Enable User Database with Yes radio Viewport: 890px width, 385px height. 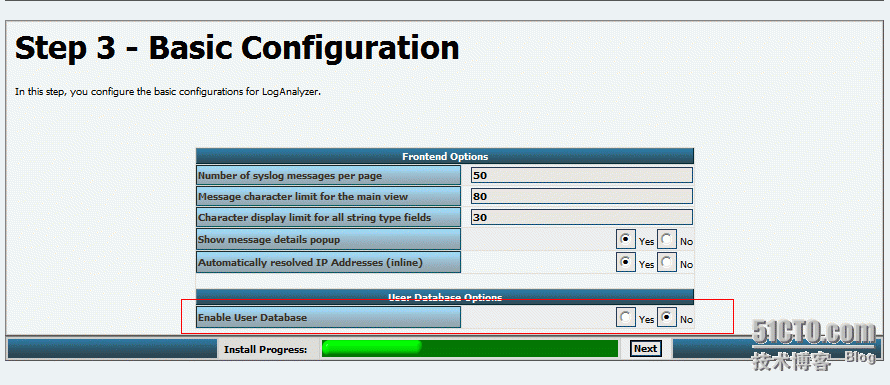tap(625, 318)
